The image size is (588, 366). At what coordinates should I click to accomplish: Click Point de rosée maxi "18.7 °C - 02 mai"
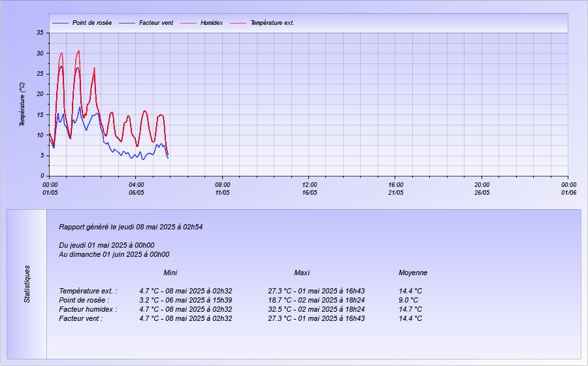pos(316,300)
